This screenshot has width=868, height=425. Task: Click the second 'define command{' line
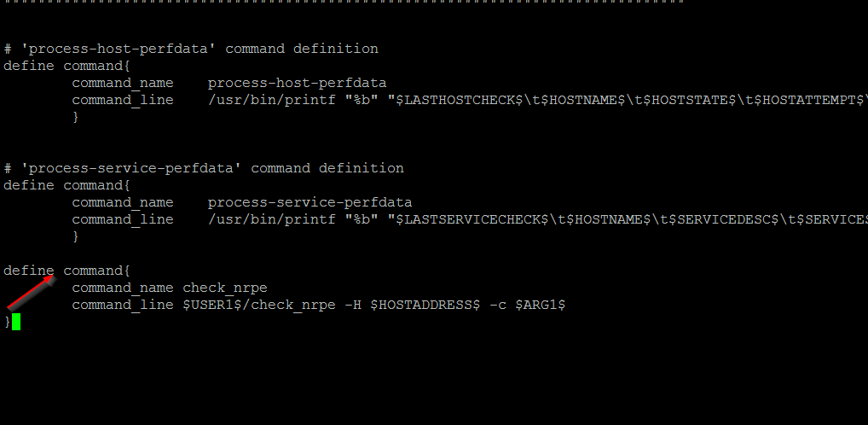coord(67,185)
